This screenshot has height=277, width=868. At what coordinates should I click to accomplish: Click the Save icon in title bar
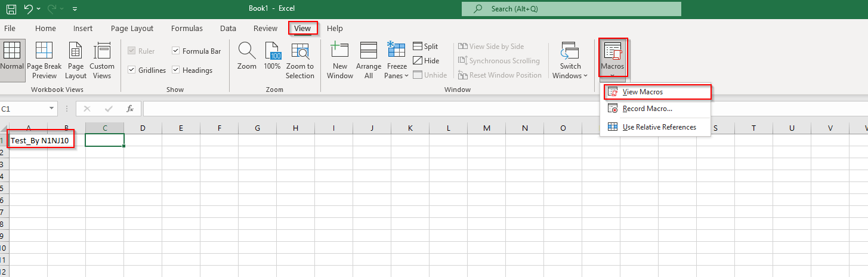coord(11,9)
